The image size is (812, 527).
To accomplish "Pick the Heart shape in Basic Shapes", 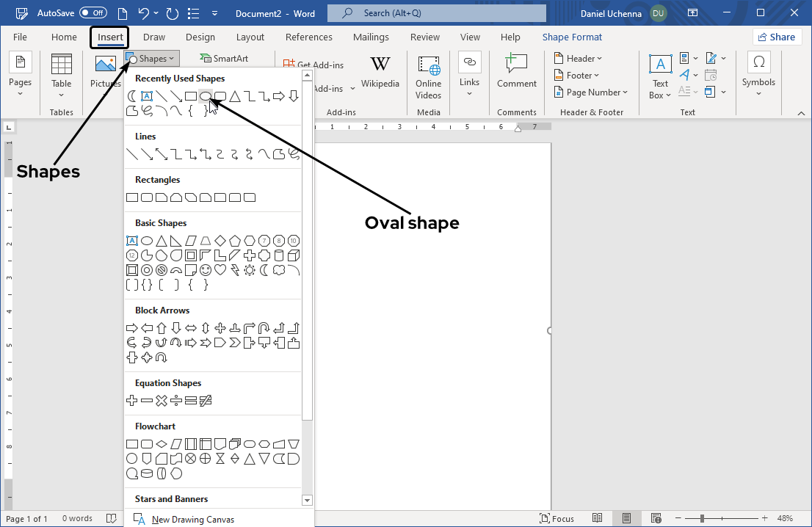I will pyautogui.click(x=220, y=270).
